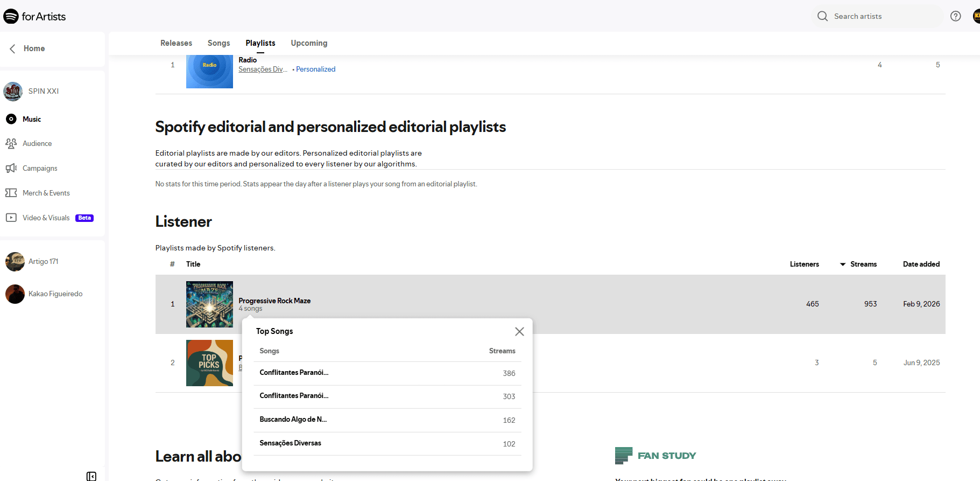Open the Songs tab

218,43
